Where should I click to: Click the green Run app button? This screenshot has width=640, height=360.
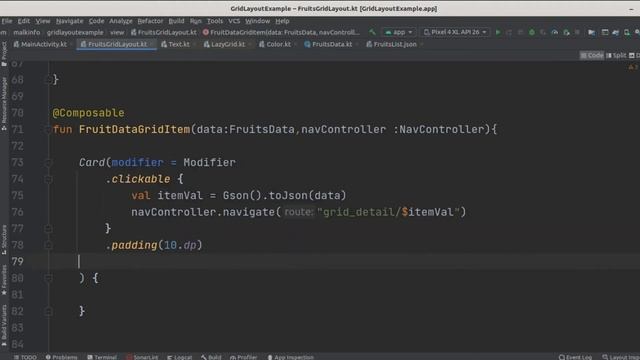(x=498, y=32)
